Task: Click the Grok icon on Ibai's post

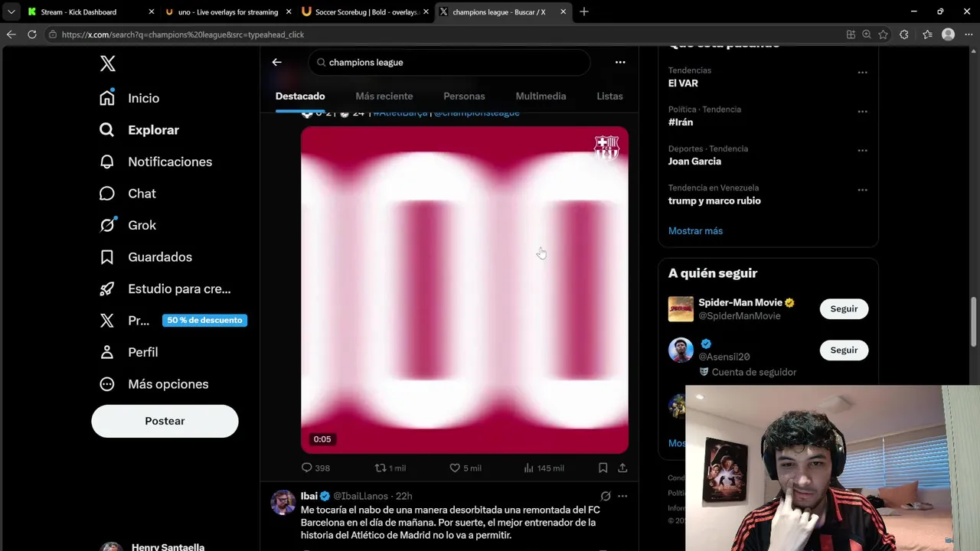Action: pyautogui.click(x=606, y=496)
